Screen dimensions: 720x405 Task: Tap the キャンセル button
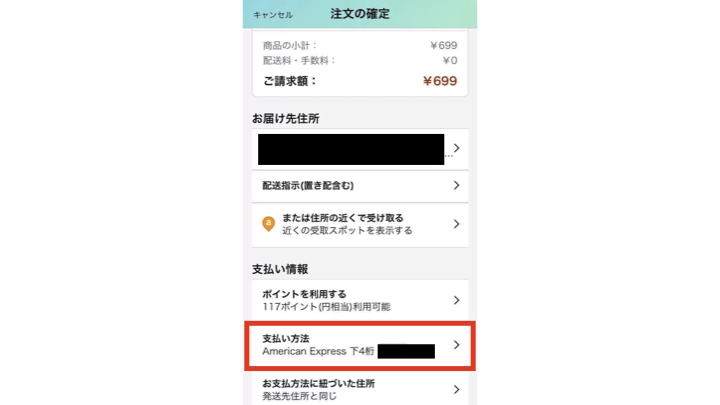pos(273,15)
